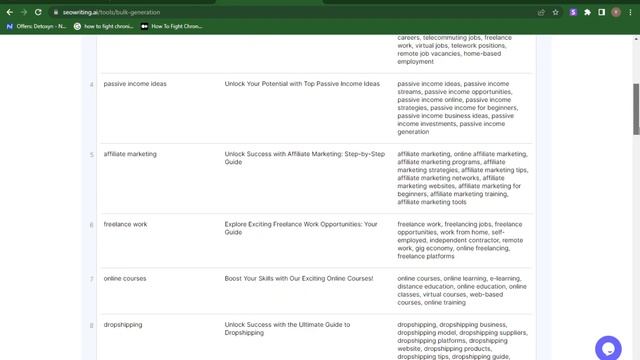Click row number 6

tap(91, 225)
